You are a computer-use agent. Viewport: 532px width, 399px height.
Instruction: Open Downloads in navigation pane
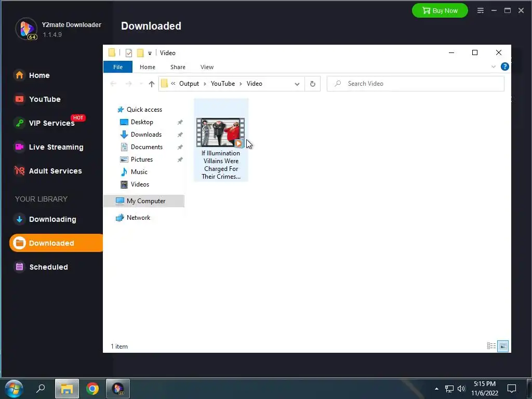pos(146,135)
